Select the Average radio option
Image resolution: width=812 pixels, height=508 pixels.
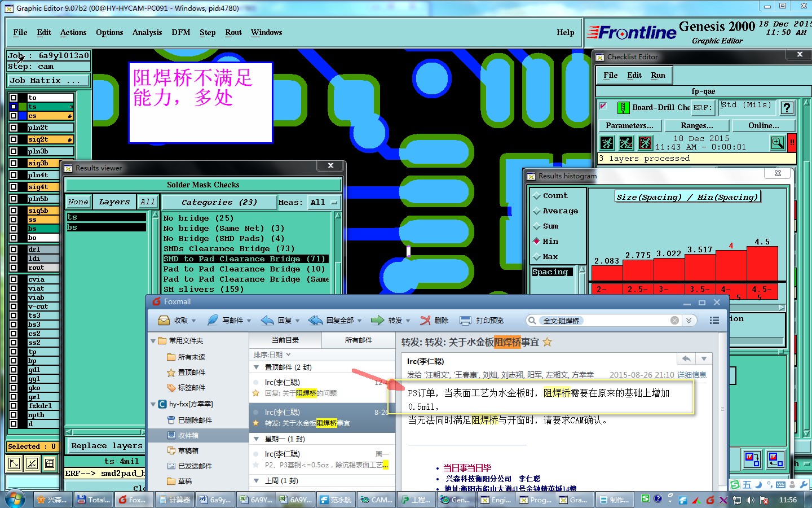click(x=537, y=211)
